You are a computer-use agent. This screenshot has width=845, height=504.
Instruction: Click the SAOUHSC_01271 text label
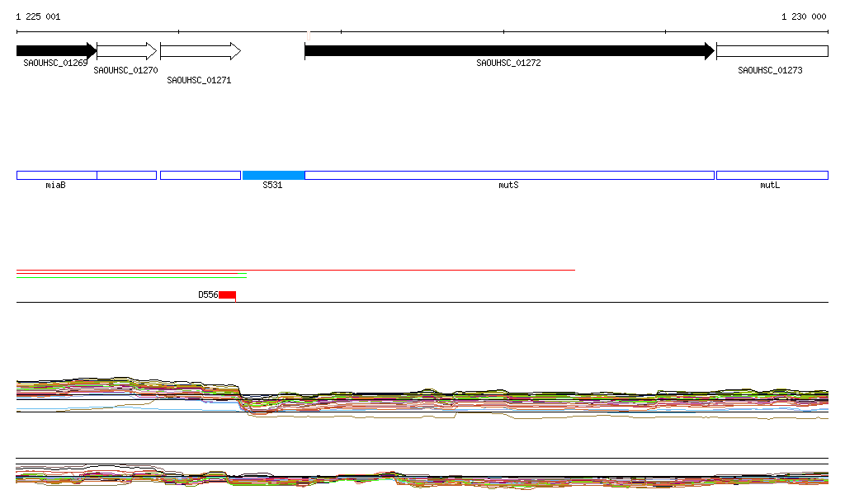[199, 80]
